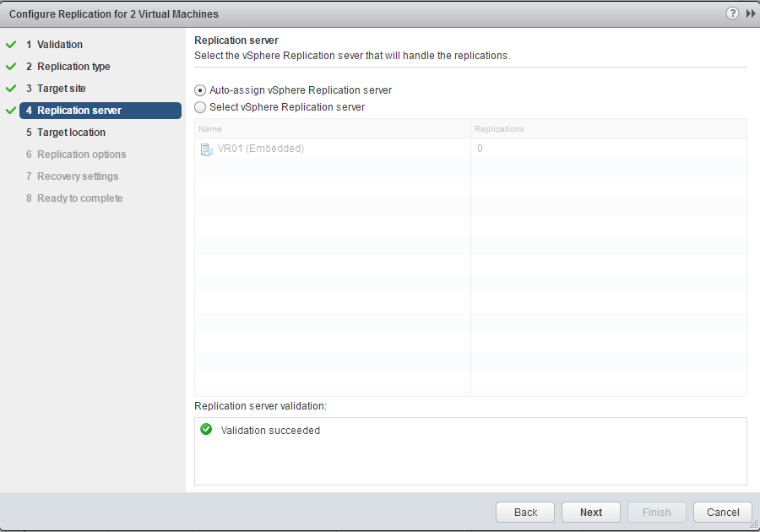Go to step 1 Validation
This screenshot has width=760, height=532.
click(59, 45)
